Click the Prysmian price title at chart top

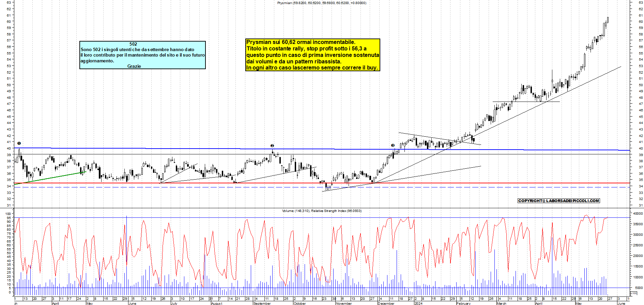pyautogui.click(x=322, y=3)
